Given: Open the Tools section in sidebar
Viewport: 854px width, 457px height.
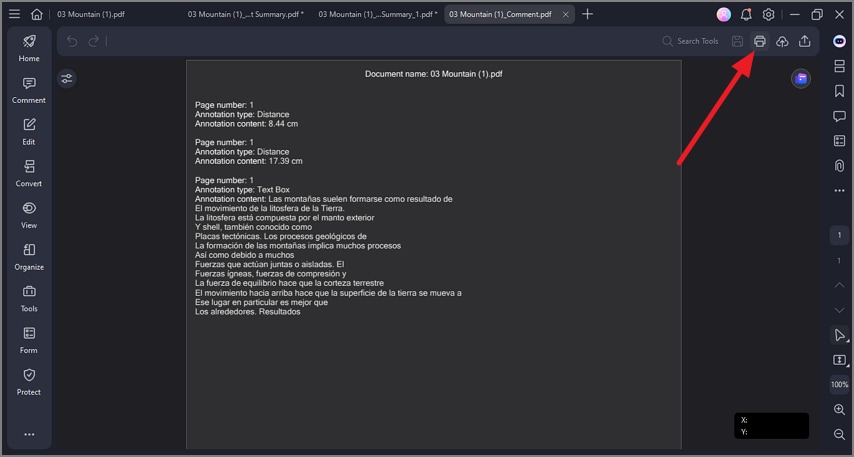Looking at the screenshot, I should coord(29,298).
